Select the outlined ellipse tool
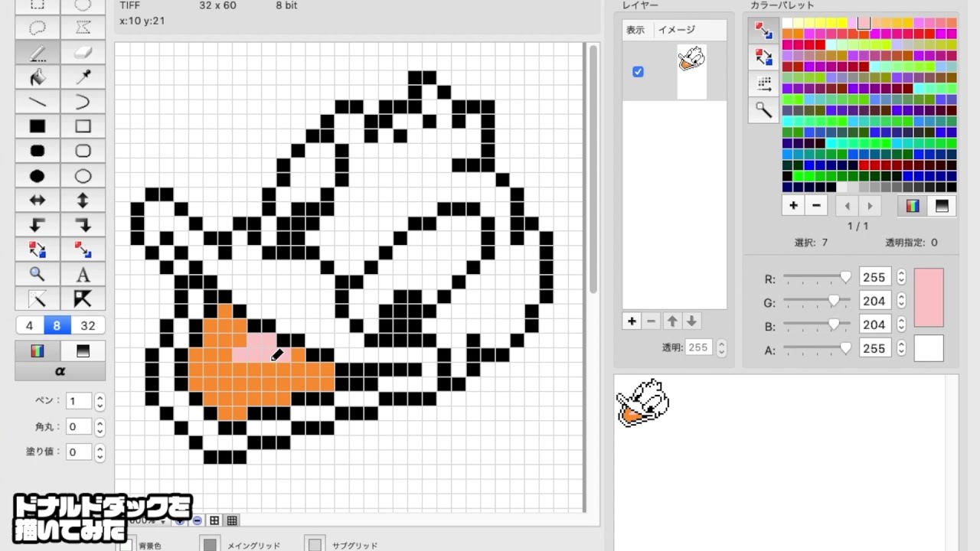The width and height of the screenshot is (980, 551). [83, 176]
